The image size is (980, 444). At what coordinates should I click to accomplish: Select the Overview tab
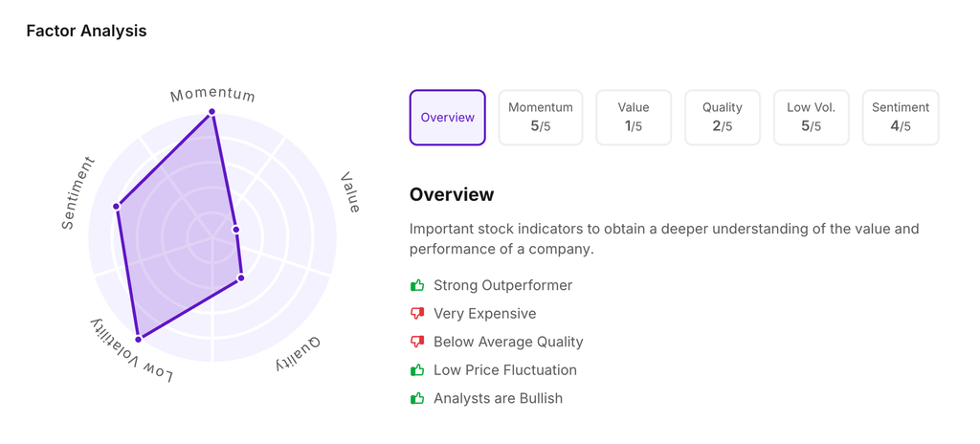[x=448, y=118]
